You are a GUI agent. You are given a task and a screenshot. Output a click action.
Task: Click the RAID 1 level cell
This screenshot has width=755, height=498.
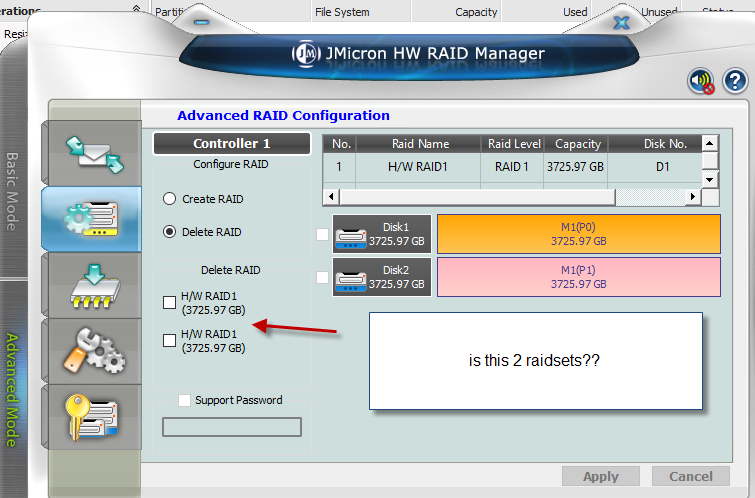click(512, 167)
